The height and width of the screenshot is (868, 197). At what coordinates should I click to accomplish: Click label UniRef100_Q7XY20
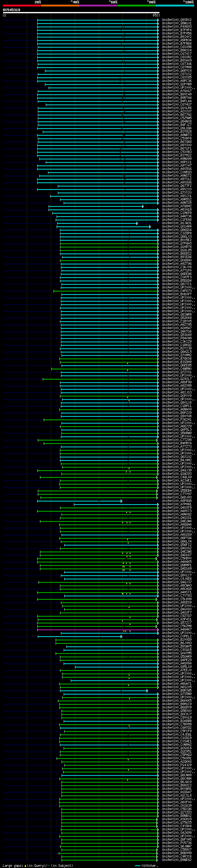tap(177, 193)
